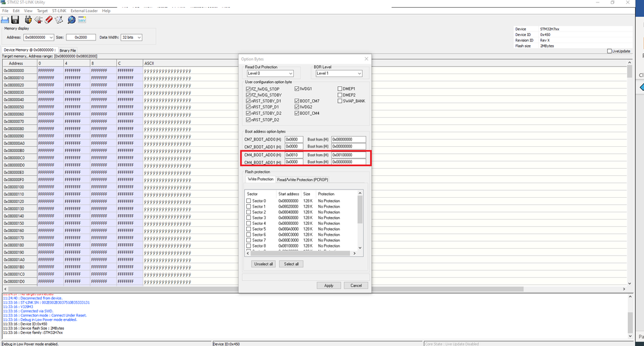The height and width of the screenshot is (346, 644).
Task: Enable the SWAP_BANK checkbox
Action: (x=340, y=101)
